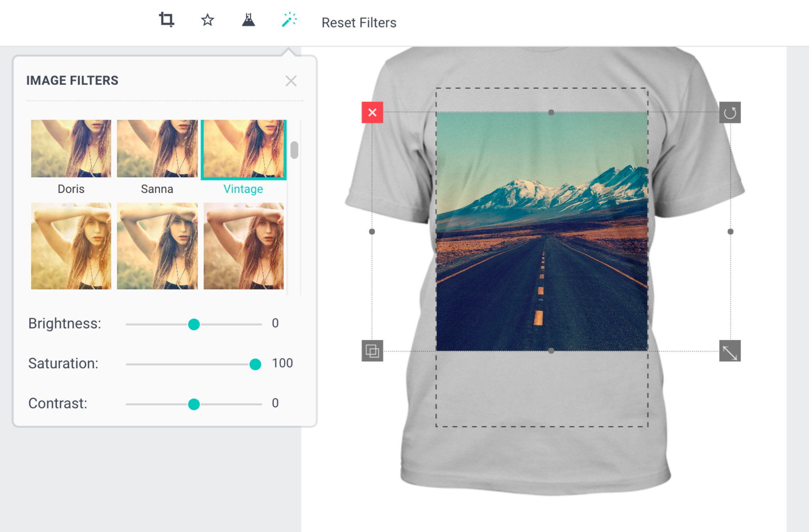The height and width of the screenshot is (532, 809).
Task: Click the duplicate layer icon
Action: pyautogui.click(x=372, y=351)
